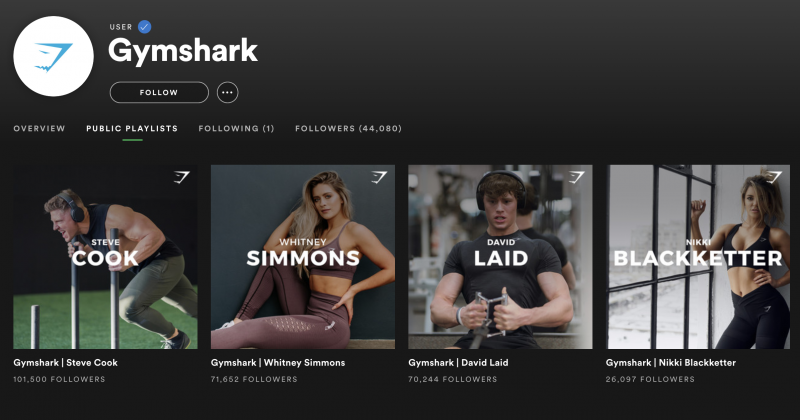Image resolution: width=800 pixels, height=420 pixels.
Task: Click the Gymshark profile avatar logo
Action: [54, 56]
